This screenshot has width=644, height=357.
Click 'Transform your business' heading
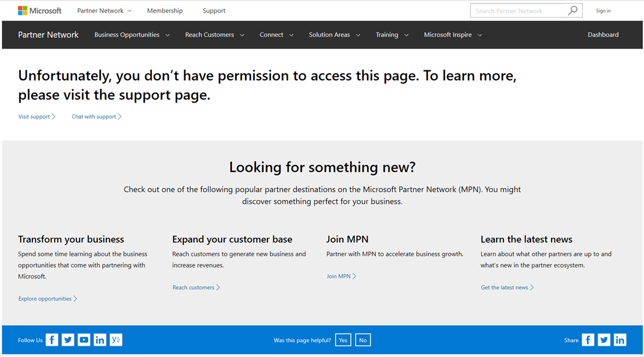[x=71, y=239]
